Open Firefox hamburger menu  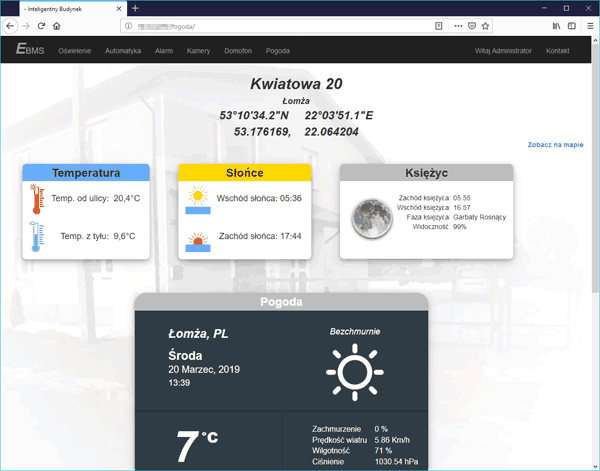tap(588, 26)
